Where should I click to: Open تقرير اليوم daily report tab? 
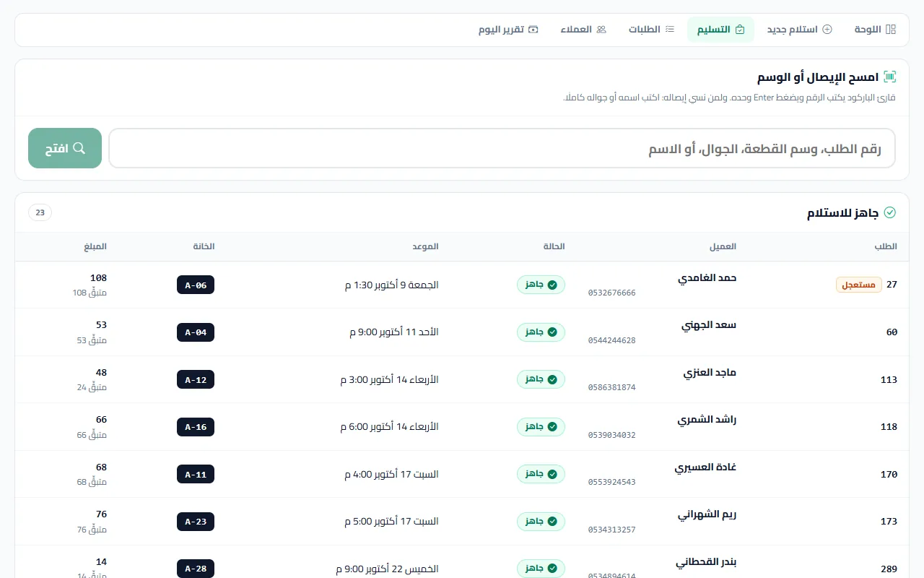pos(508,30)
